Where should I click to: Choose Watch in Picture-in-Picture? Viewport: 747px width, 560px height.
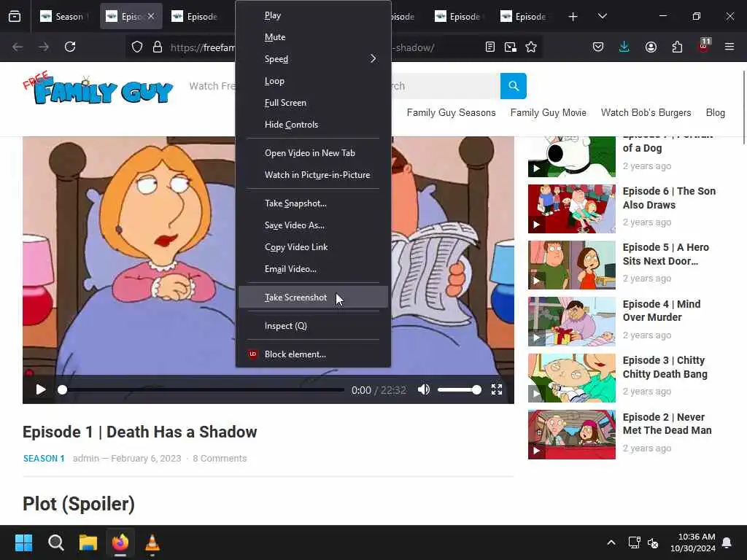point(313,175)
